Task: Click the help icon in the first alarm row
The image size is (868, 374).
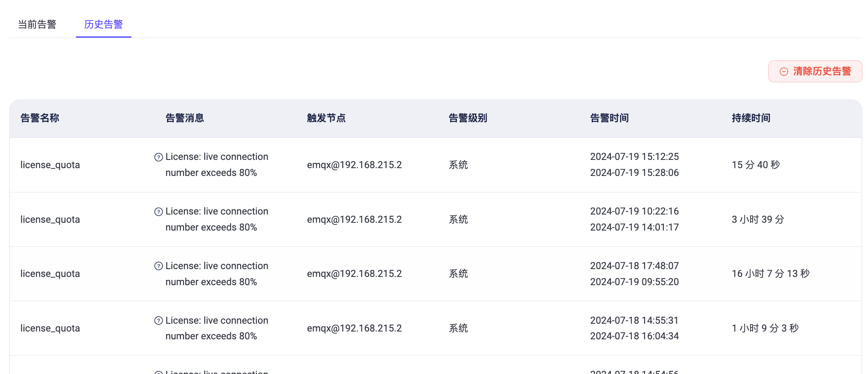Action: point(159,157)
